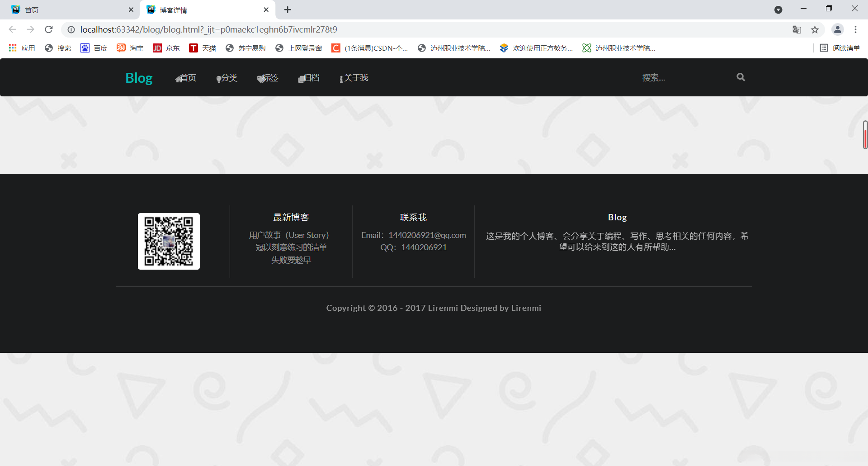Viewport: 868px width, 466px height.
Task: Bookmark this page with the star icon
Action: point(815,29)
